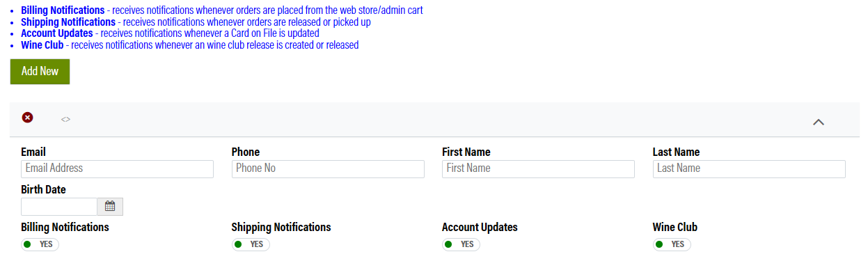Click the Add New button

[40, 72]
